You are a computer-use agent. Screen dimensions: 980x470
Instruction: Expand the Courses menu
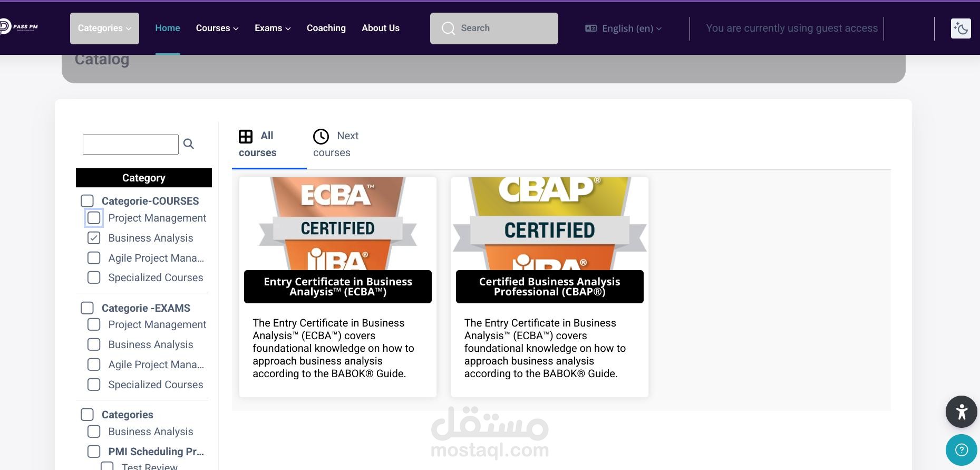(x=217, y=28)
